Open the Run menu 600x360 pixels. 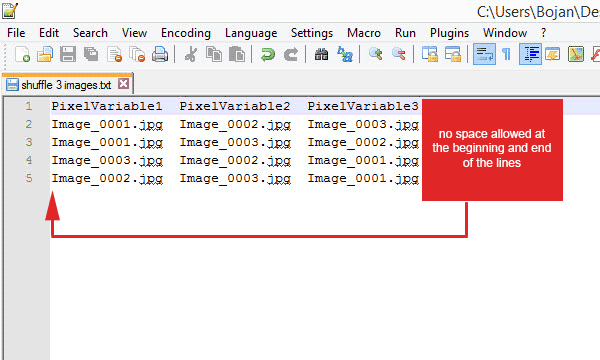(405, 33)
